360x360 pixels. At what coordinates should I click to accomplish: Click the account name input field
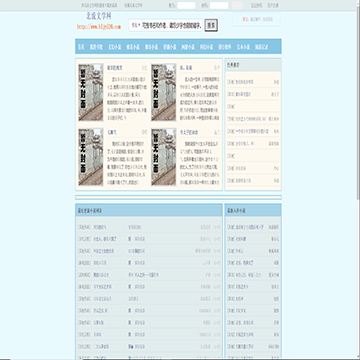pos(187,5)
